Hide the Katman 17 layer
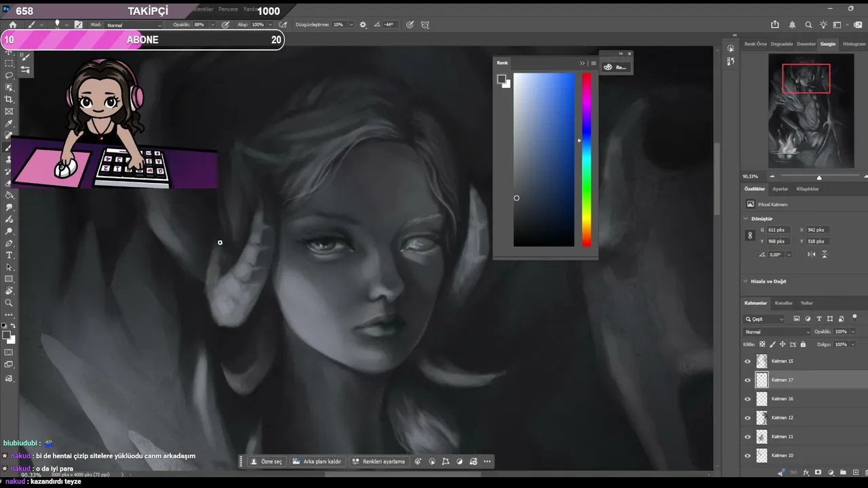This screenshot has width=868, height=488. (x=748, y=380)
